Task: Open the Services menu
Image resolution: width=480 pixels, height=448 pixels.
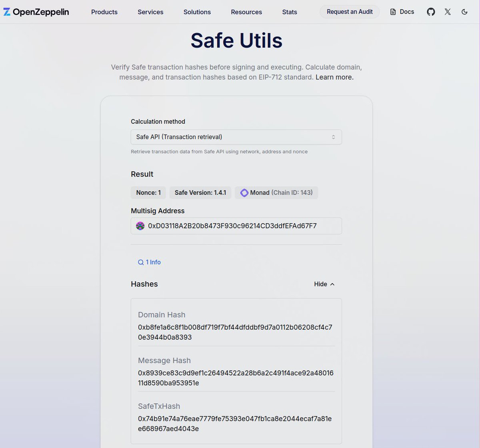Action: point(150,12)
